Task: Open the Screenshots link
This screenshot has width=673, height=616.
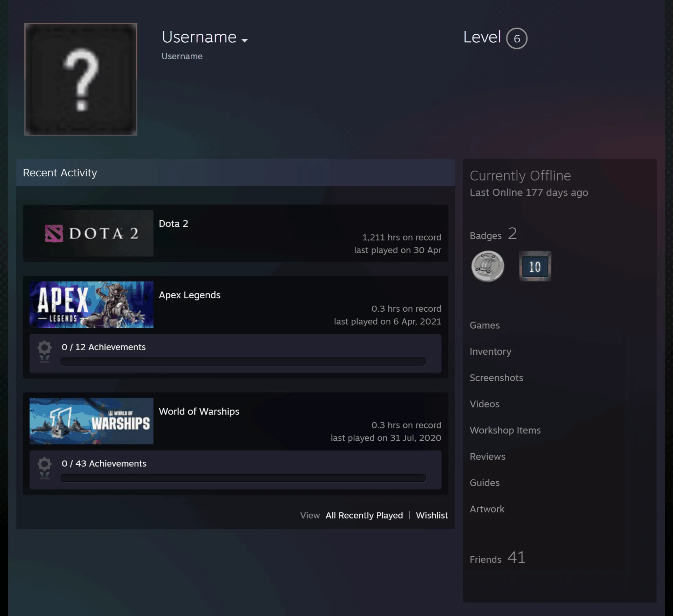Action: 496,378
